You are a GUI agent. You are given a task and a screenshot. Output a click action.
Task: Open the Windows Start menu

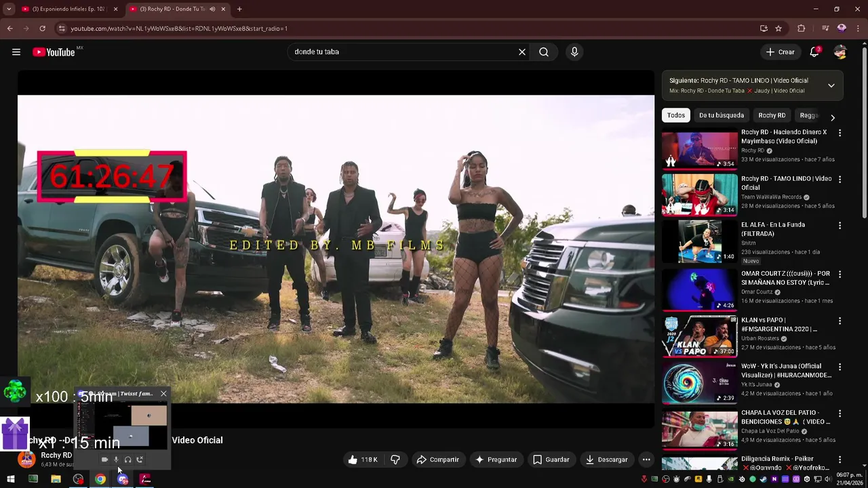[x=10, y=479]
